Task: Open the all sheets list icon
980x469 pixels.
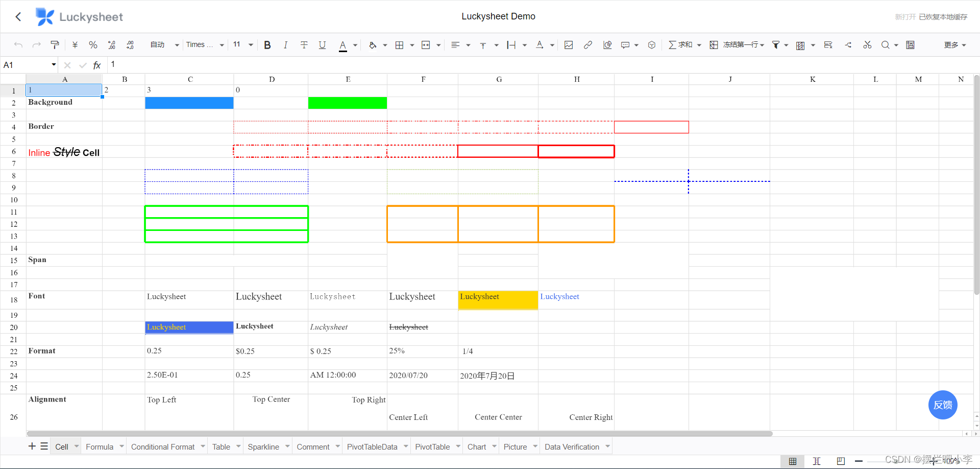Action: [44, 446]
